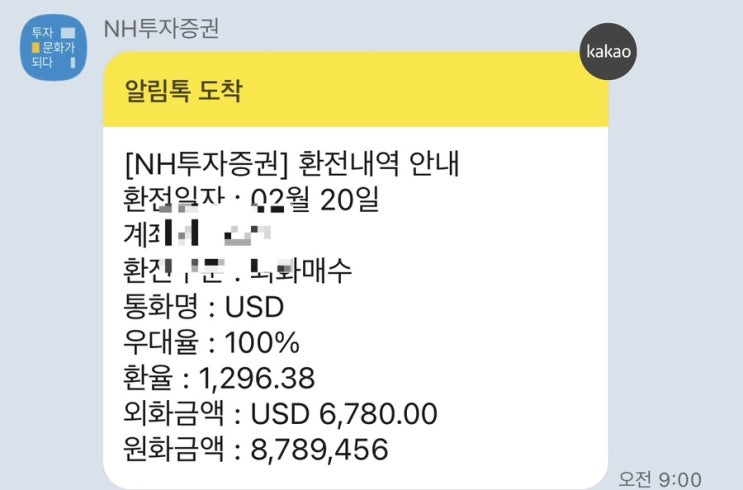This screenshot has width=743, height=490.
Task: Click the NH투자증권 sender name
Action: (161, 28)
